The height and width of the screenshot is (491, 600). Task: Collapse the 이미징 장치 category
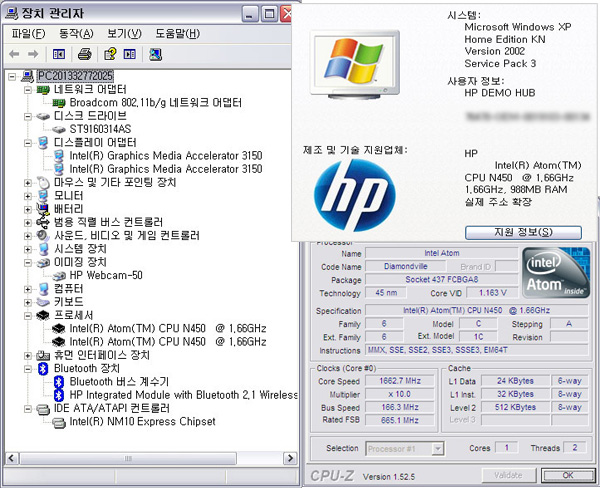[x=28, y=263]
